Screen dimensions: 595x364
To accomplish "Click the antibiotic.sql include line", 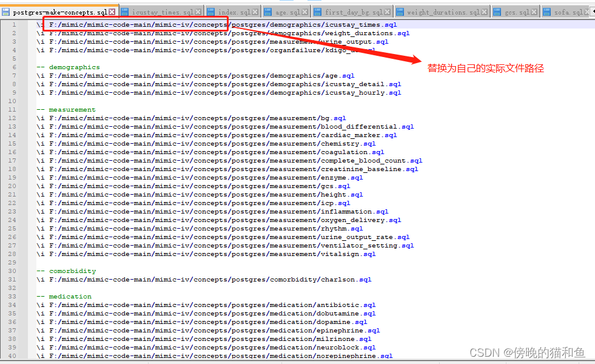I will (206, 305).
